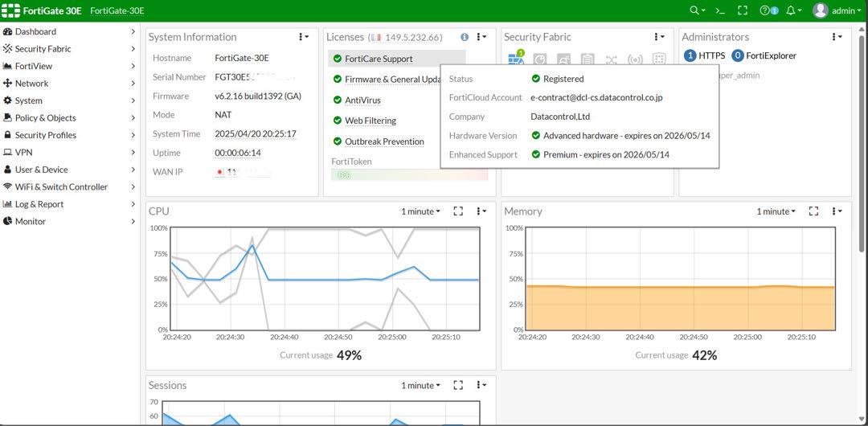
Task: Toggle full screen mode icon in header
Action: click(x=743, y=10)
